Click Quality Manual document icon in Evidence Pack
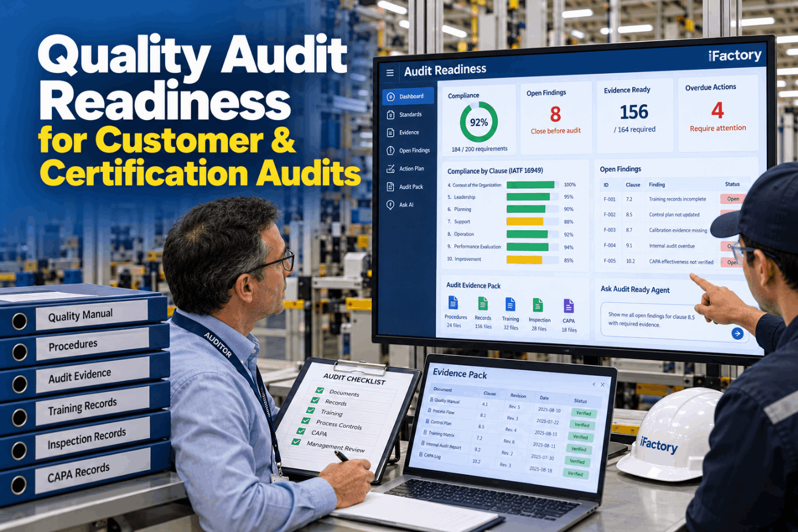 [432, 399]
